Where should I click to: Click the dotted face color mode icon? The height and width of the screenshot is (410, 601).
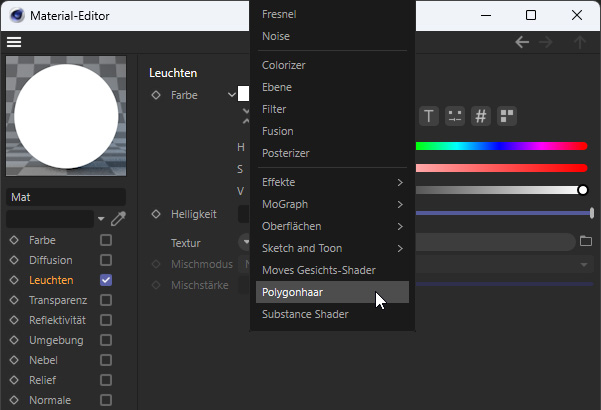[455, 116]
